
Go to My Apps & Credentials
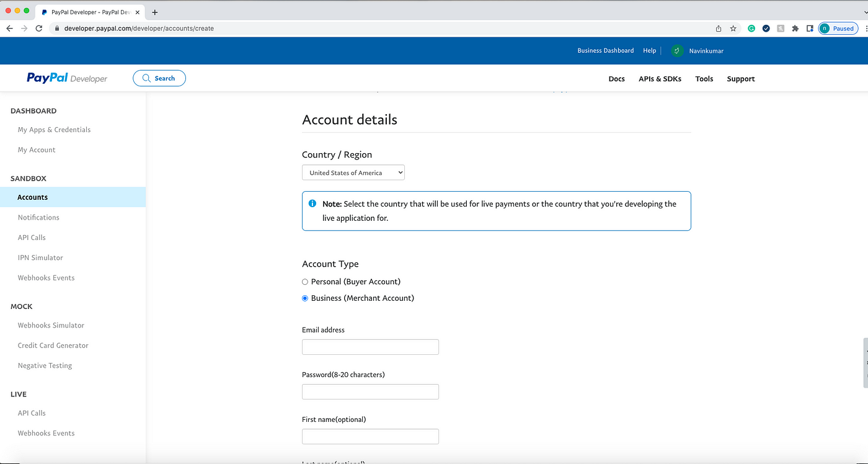click(x=54, y=130)
